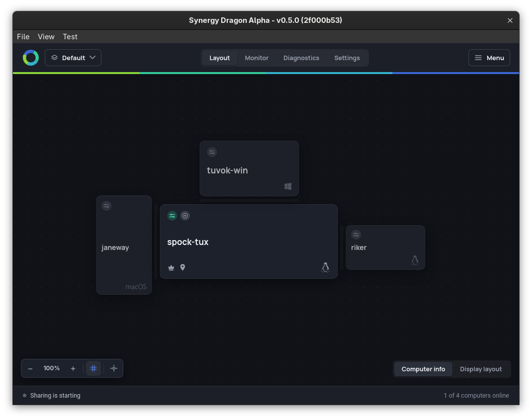Close the Synergy window
This screenshot has width=532, height=419.
(510, 21)
